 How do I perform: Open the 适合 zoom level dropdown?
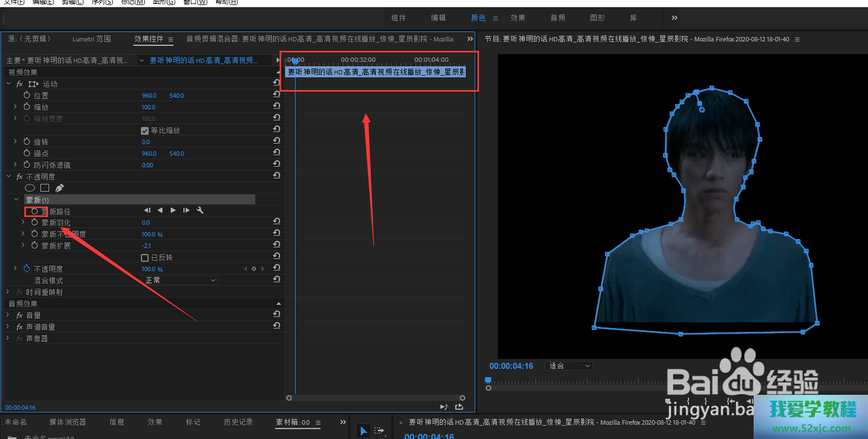(x=569, y=366)
